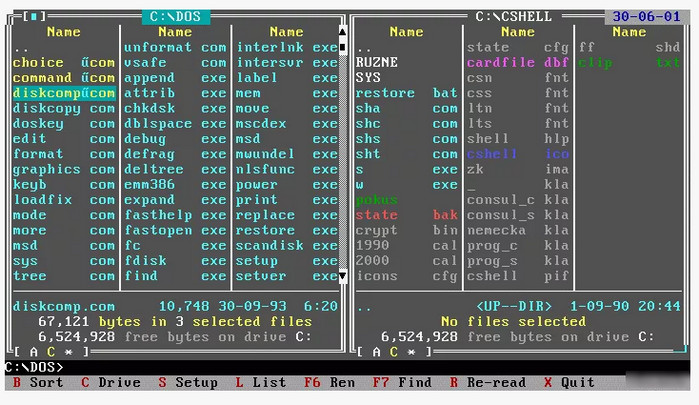The height and width of the screenshot is (405, 699).
Task: Select magenta cardfile.dbf file
Action: [518, 62]
